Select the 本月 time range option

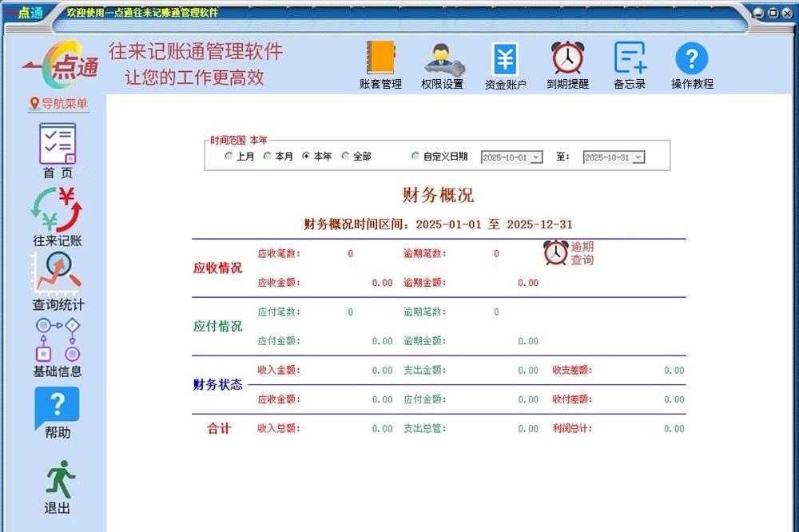click(x=268, y=157)
